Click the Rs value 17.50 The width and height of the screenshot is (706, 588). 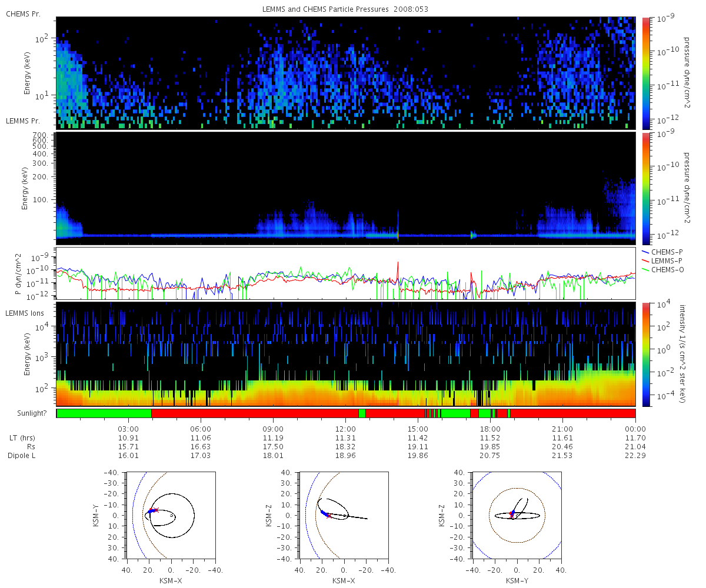pos(273,447)
